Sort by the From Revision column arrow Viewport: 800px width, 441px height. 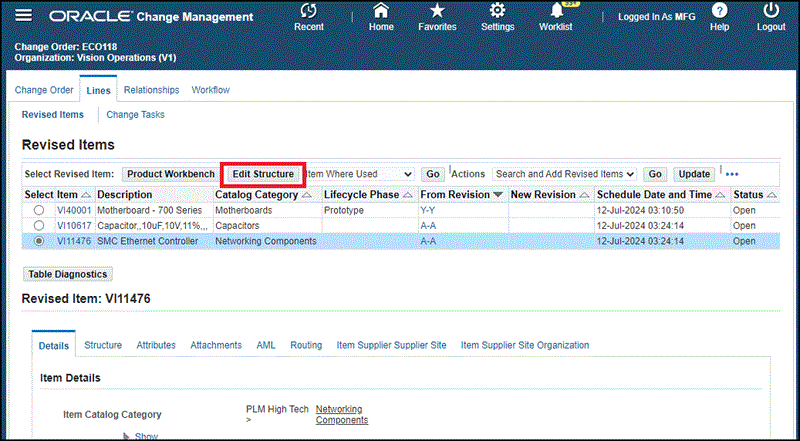498,195
